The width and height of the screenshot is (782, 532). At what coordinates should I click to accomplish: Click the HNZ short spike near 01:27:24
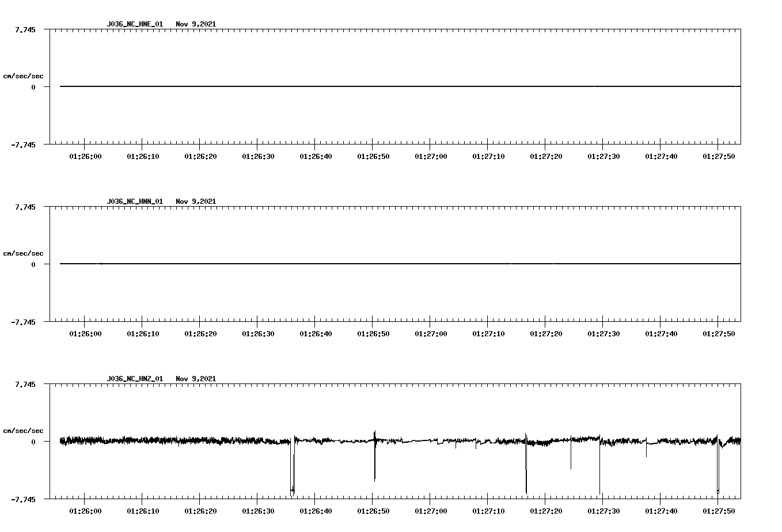571,453
